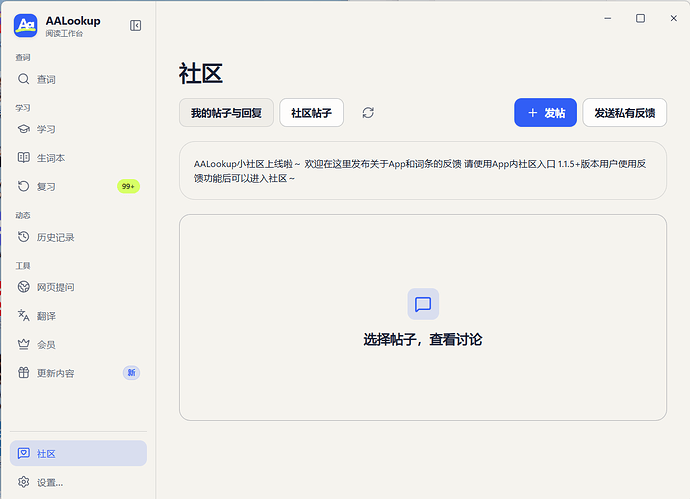Click the AALookup title text
The width and height of the screenshot is (690, 499).
point(73,21)
